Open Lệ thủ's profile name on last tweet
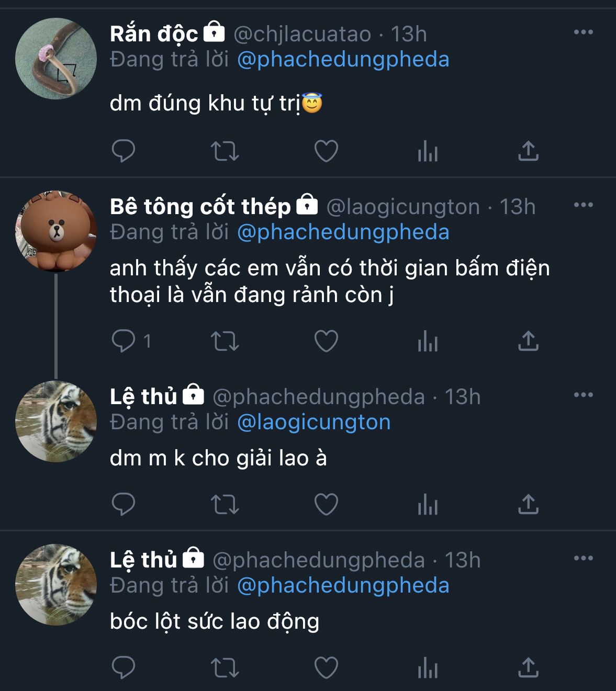This screenshot has width=616, height=691. coord(143,560)
